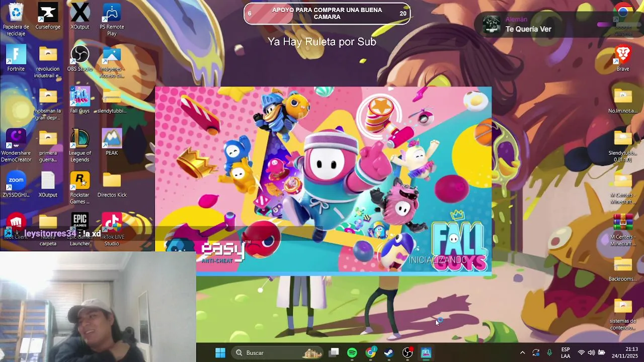Open the Wi-Fi network tray icon
This screenshot has height=362, width=644.
point(582,352)
